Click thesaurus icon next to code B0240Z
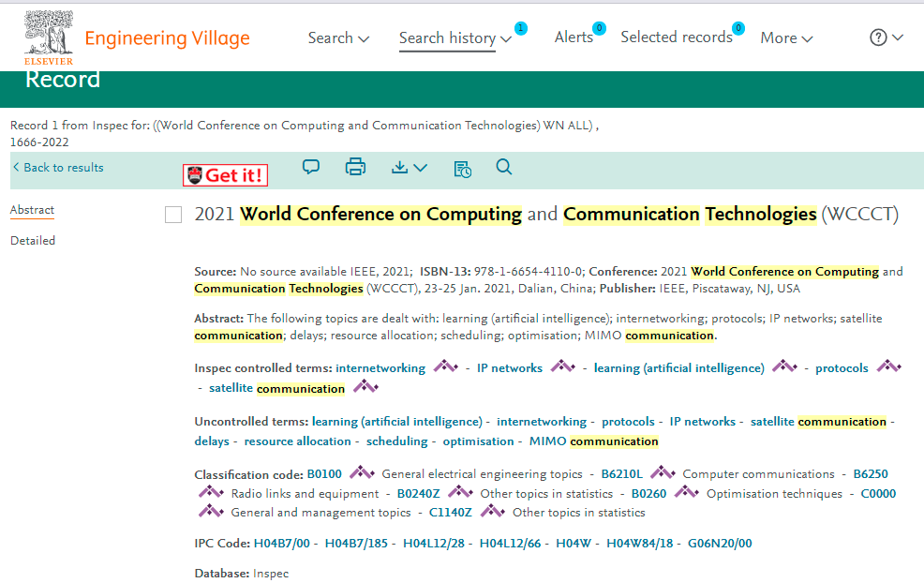Screen dimensions: 924x583 pyautogui.click(x=460, y=492)
